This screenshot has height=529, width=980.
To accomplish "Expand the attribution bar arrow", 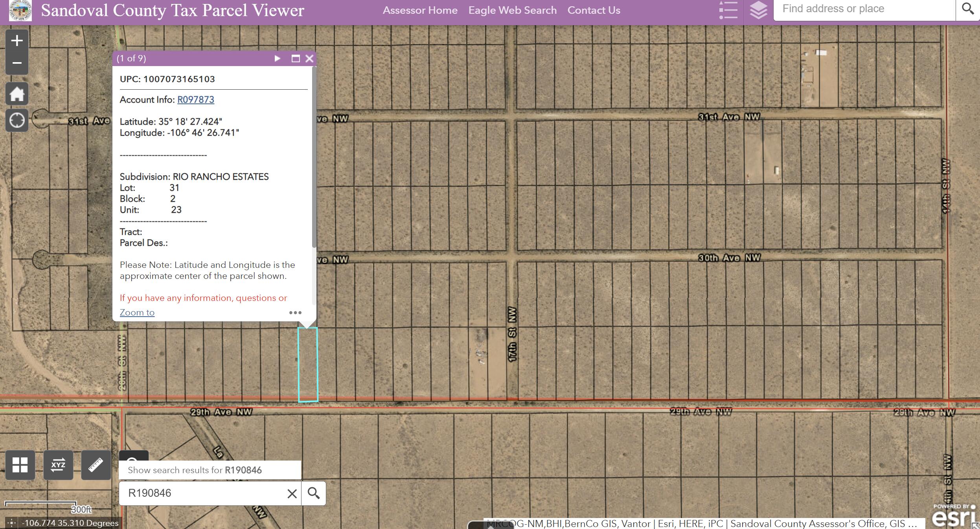I will point(490,526).
